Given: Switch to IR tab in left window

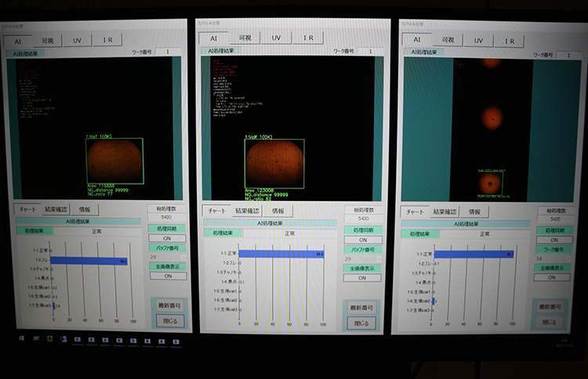Looking at the screenshot, I should [107, 40].
